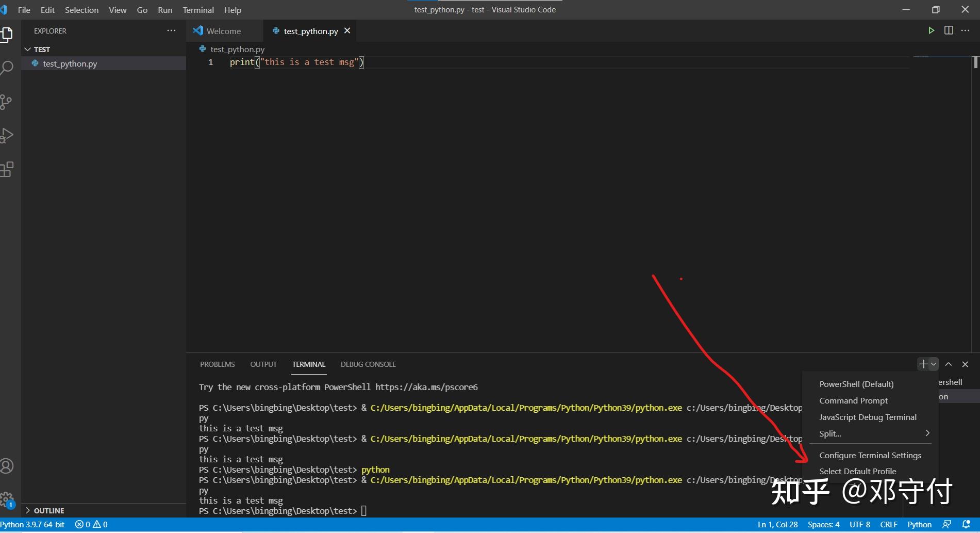Click the feedback icon in status bar
980x533 pixels.
(x=947, y=525)
